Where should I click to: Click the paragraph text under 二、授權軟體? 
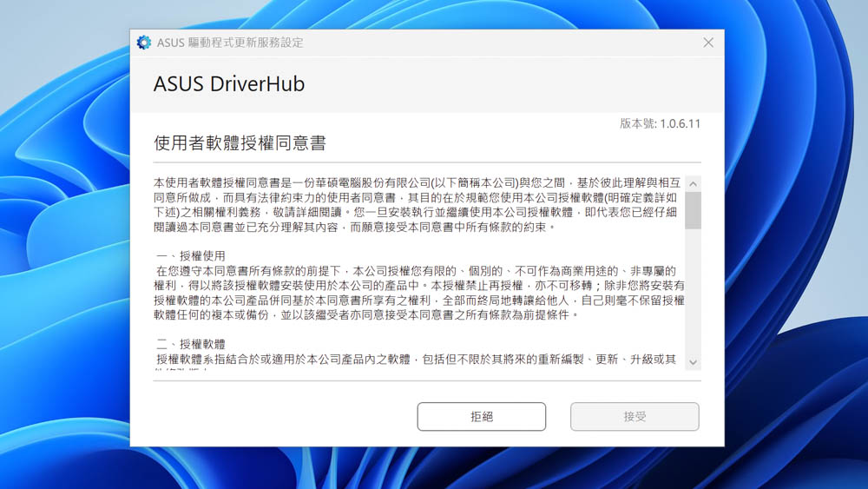pos(417,359)
